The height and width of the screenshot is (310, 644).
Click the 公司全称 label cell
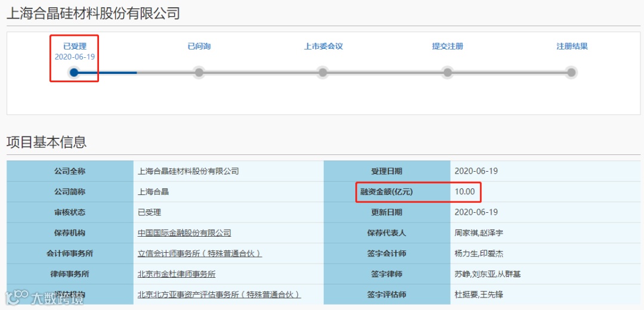pos(70,171)
